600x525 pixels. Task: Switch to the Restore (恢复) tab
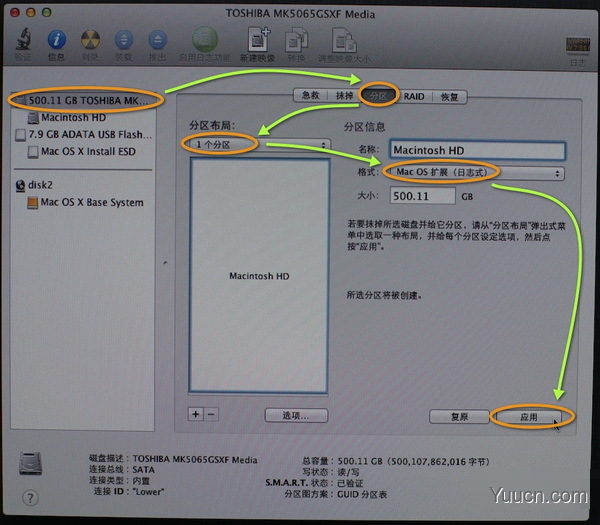(449, 96)
